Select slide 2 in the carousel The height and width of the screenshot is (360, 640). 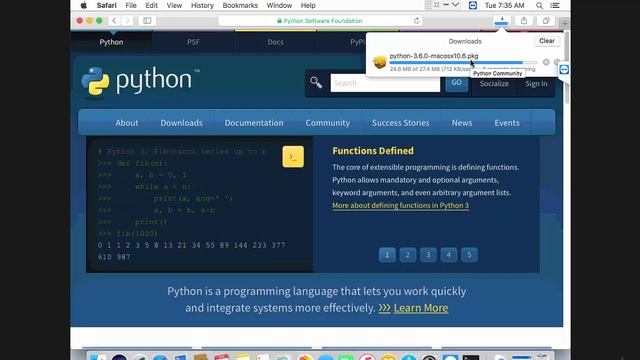(407, 255)
